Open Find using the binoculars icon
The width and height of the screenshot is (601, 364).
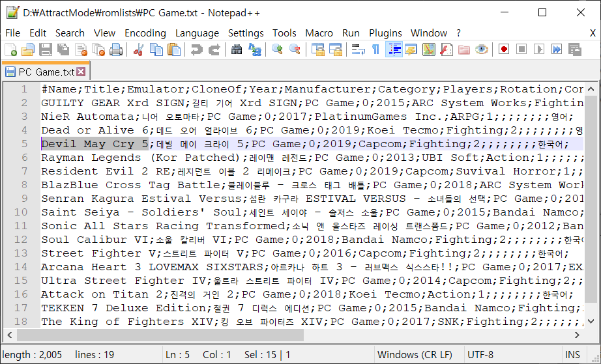(237, 49)
